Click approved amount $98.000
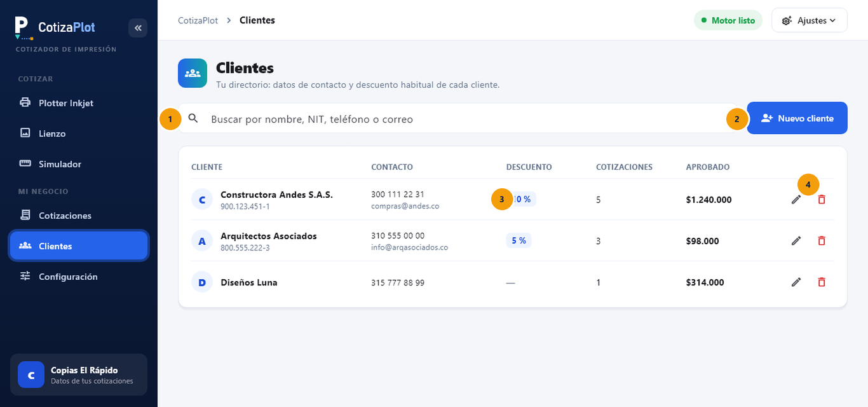Viewport: 868px width, 407px height. 703,241
